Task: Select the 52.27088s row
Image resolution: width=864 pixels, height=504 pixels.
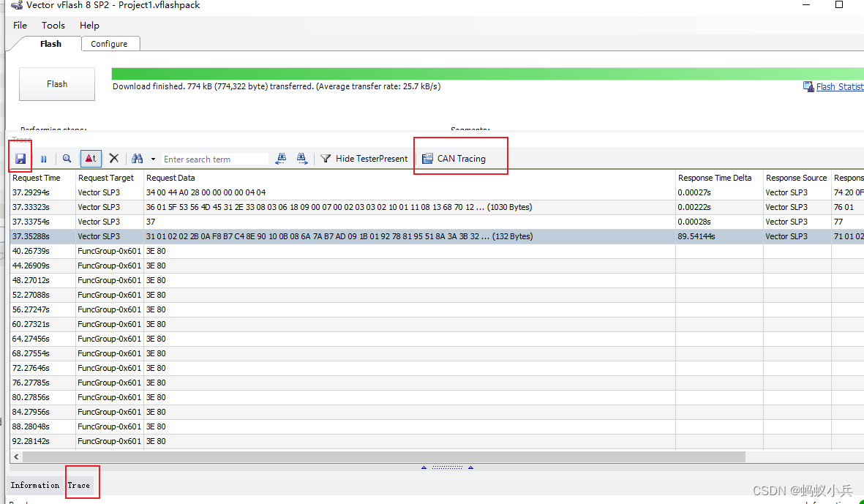Action: 437,296
